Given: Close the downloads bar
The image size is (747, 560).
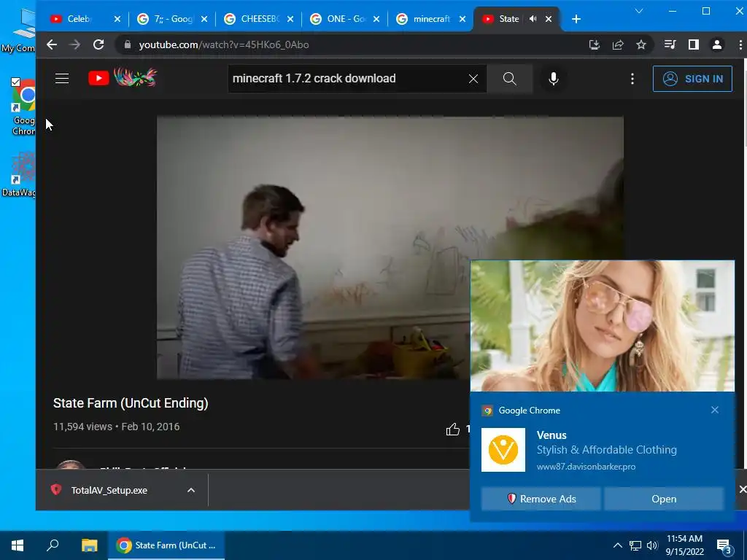Looking at the screenshot, I should coord(742,489).
